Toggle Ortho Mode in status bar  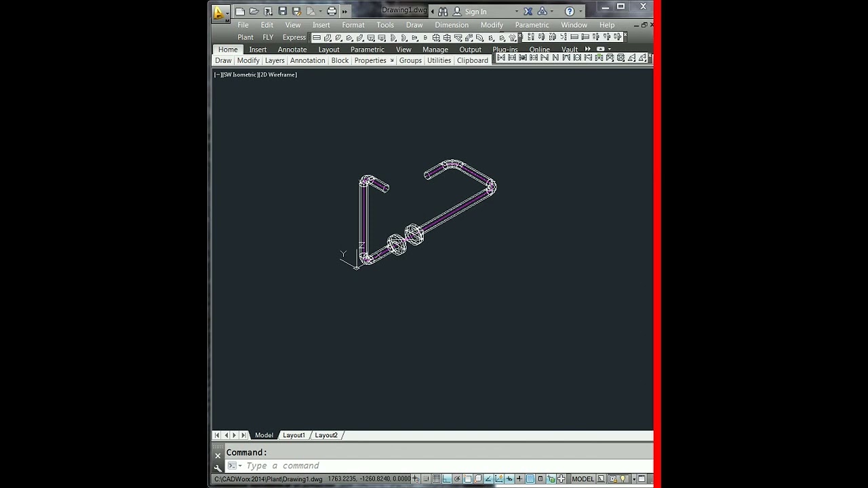tap(447, 479)
